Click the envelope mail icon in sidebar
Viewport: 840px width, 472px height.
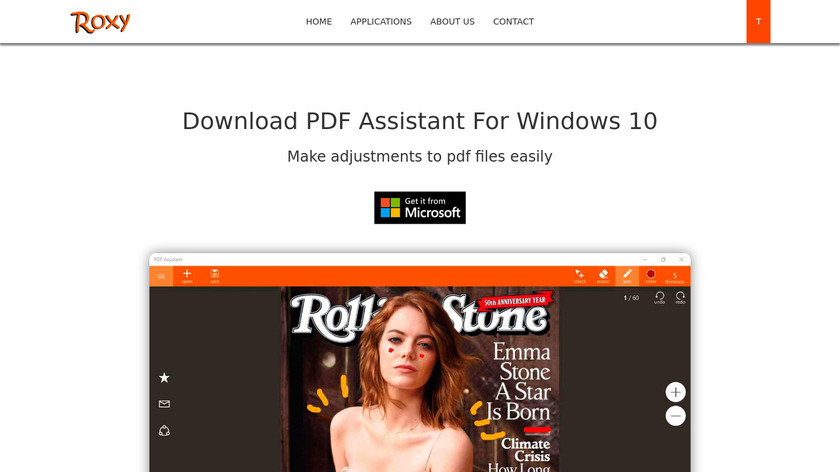click(x=164, y=404)
